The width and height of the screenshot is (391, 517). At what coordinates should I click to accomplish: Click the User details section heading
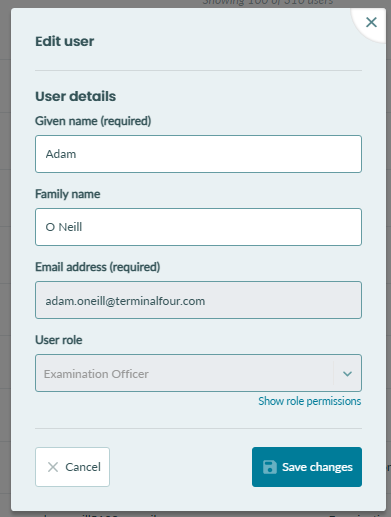[x=76, y=96]
